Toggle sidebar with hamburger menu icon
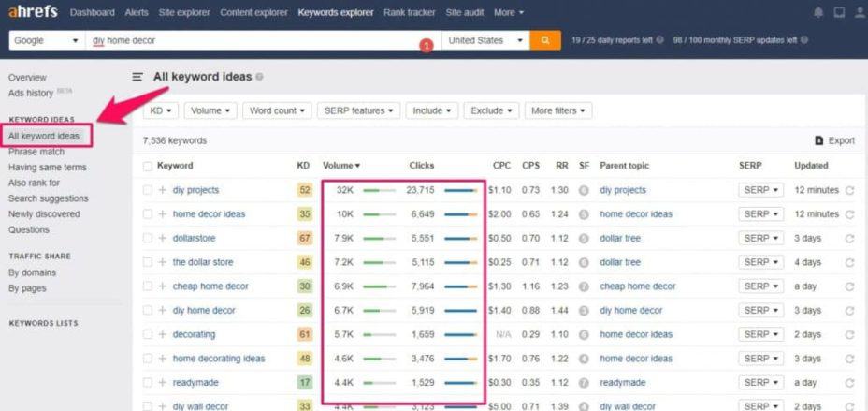 [137, 77]
